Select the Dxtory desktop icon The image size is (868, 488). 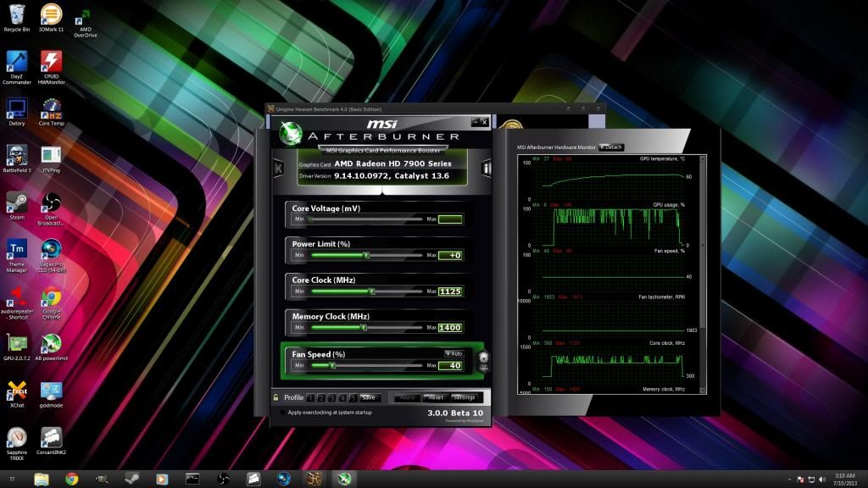coord(17,113)
